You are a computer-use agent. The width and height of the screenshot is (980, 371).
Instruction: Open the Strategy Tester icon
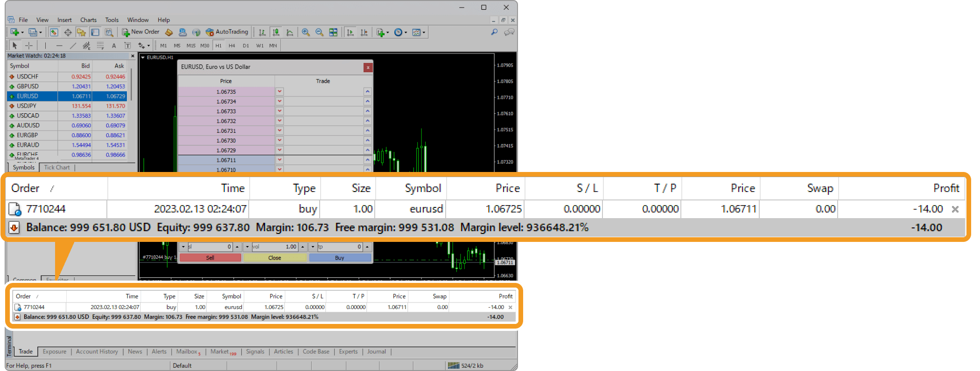point(109,32)
